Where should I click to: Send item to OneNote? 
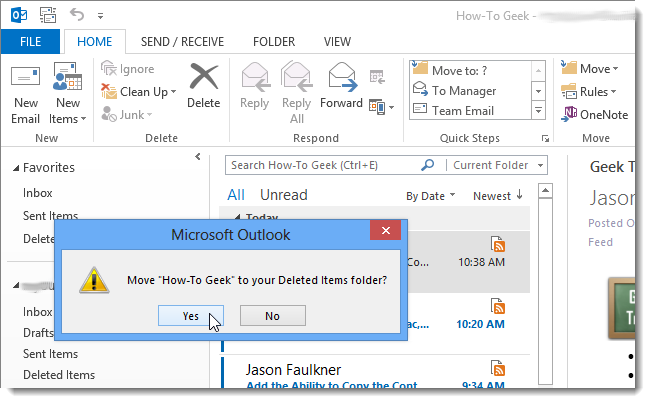click(x=594, y=114)
